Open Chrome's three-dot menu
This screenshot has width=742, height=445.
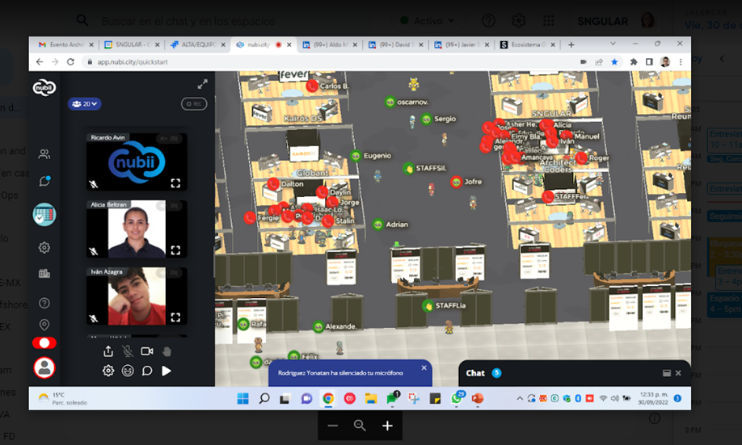(x=680, y=62)
